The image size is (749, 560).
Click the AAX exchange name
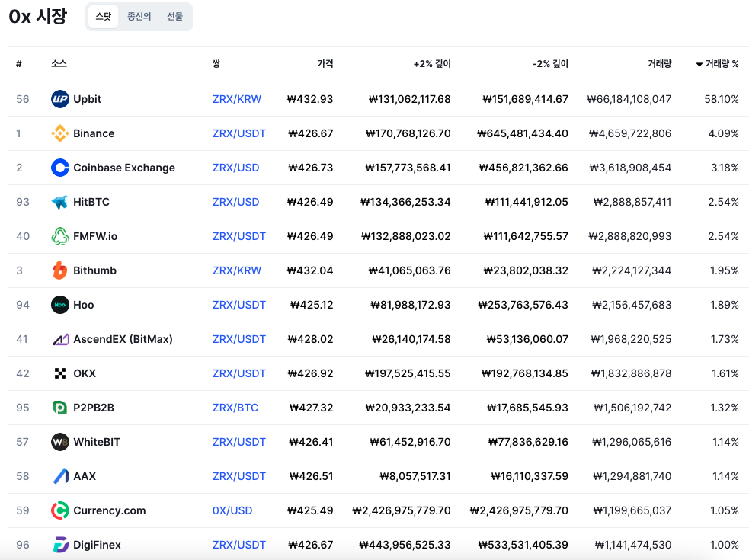tap(85, 476)
